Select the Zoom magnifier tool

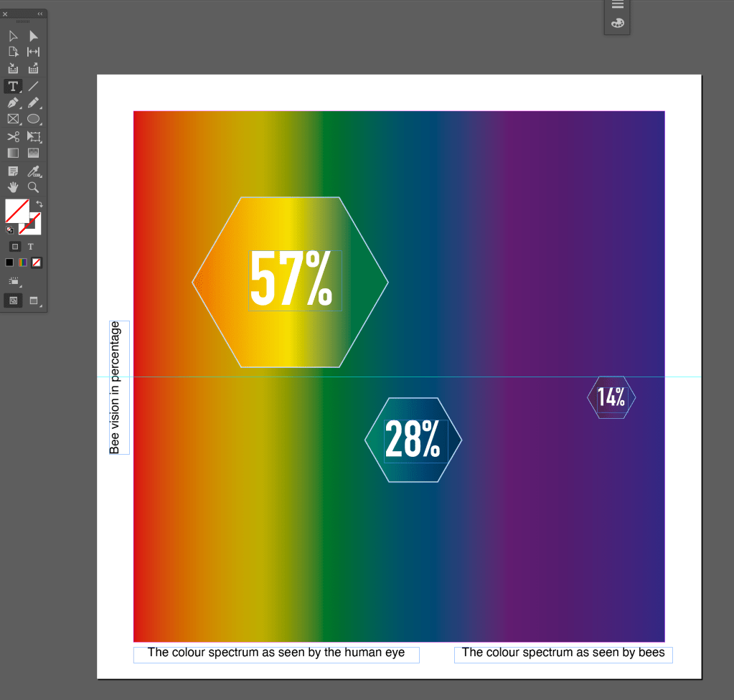[33, 187]
